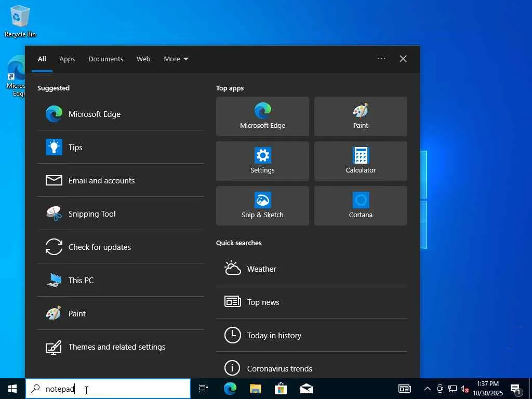
Task: Open the Settings tile in Top apps
Action: [262, 161]
